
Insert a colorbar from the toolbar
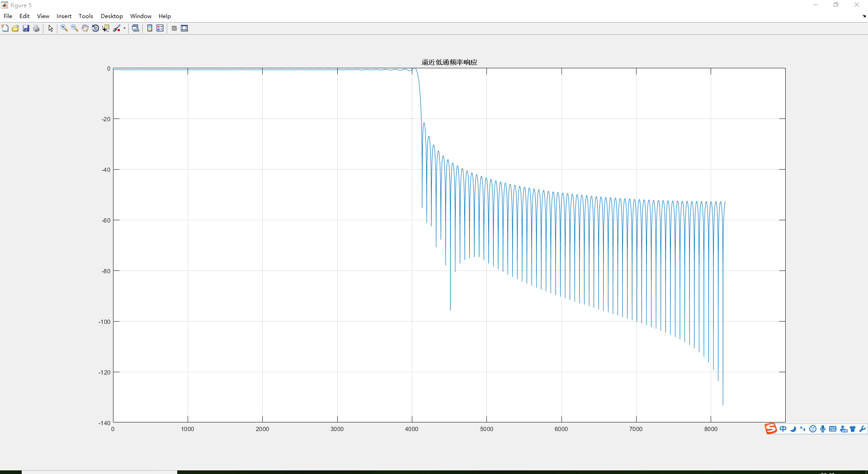150,28
